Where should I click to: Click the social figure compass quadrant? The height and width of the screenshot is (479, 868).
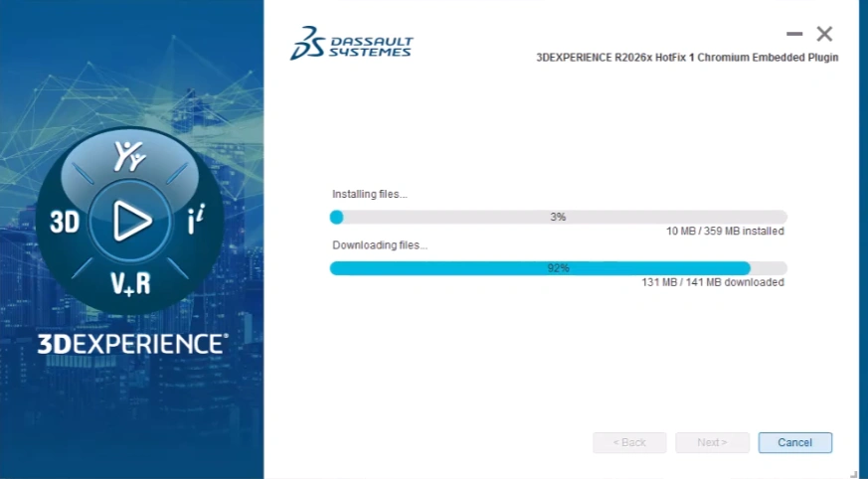coord(130,157)
